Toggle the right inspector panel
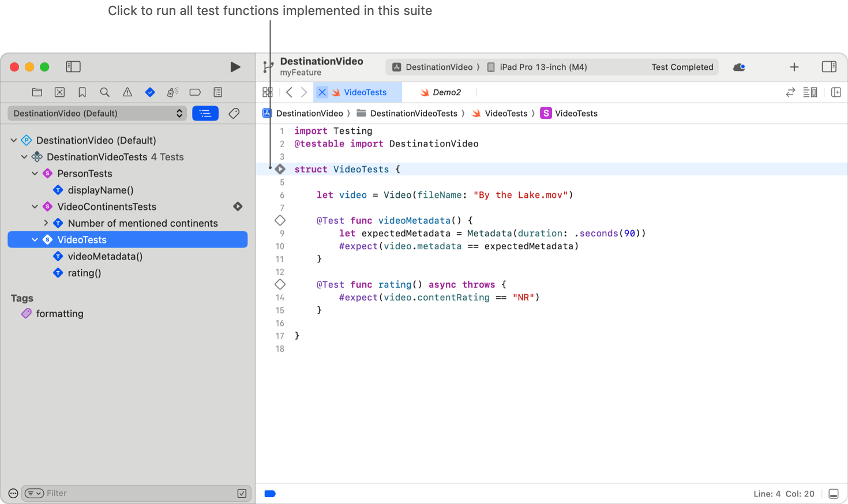This screenshot has height=504, width=848. [829, 67]
